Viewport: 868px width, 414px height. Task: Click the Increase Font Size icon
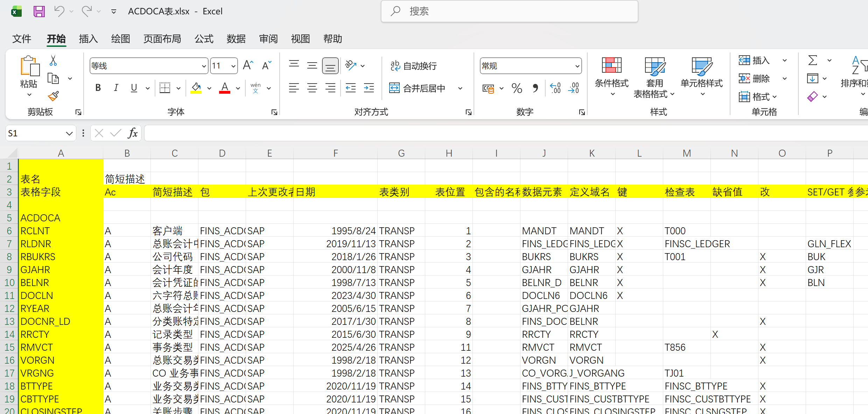pyautogui.click(x=248, y=65)
